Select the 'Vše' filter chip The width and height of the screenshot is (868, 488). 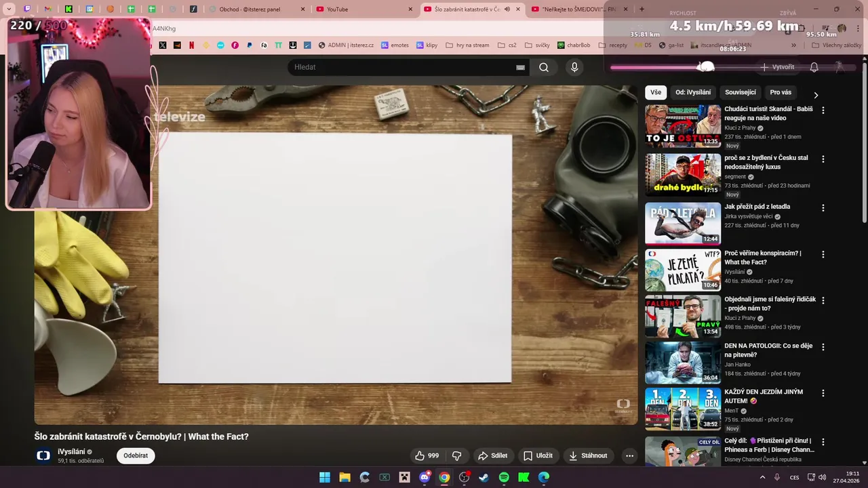pyautogui.click(x=656, y=92)
